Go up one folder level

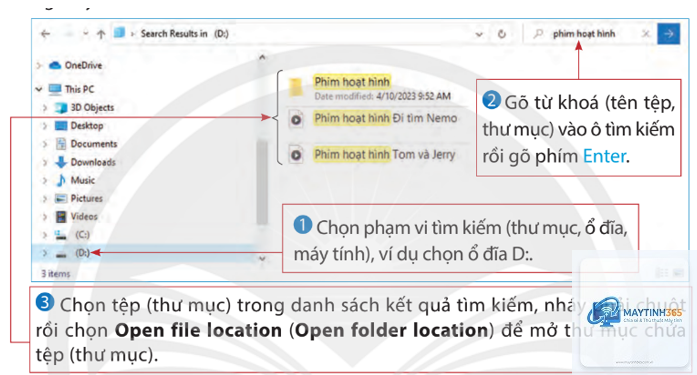tap(101, 34)
